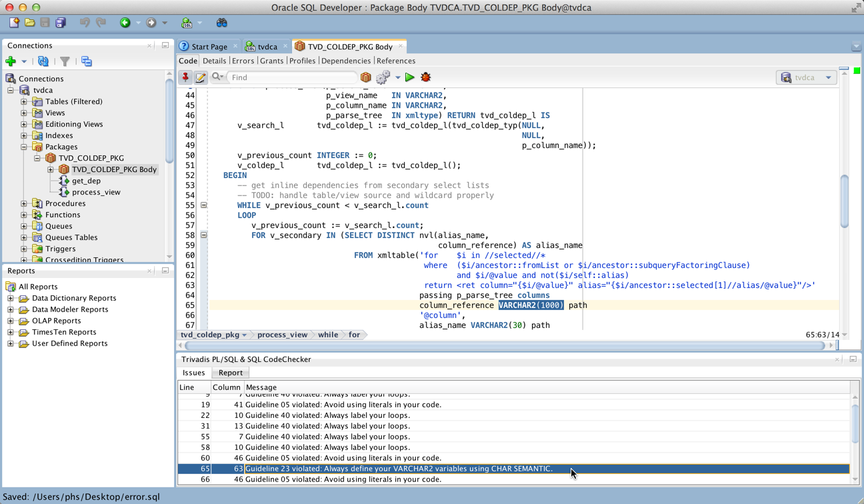864x504 pixels.
Task: Toggle code folding at the WHILE loop line
Action: tap(204, 205)
